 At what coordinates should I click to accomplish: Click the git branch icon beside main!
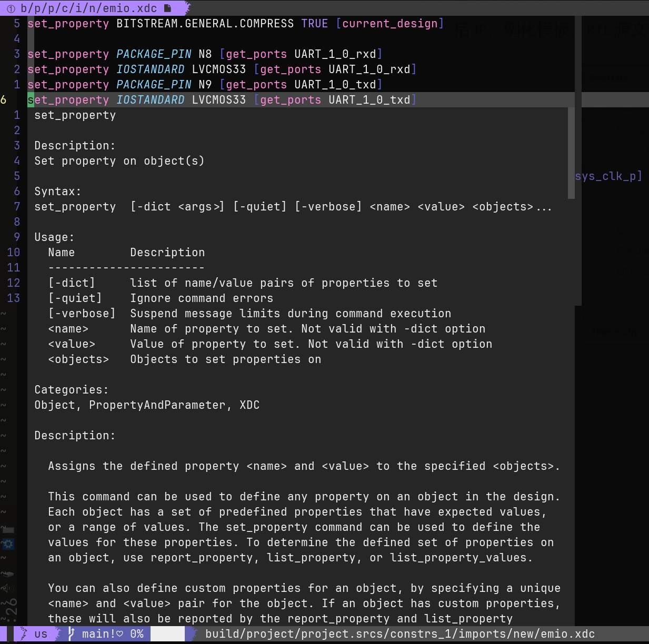tap(71, 634)
